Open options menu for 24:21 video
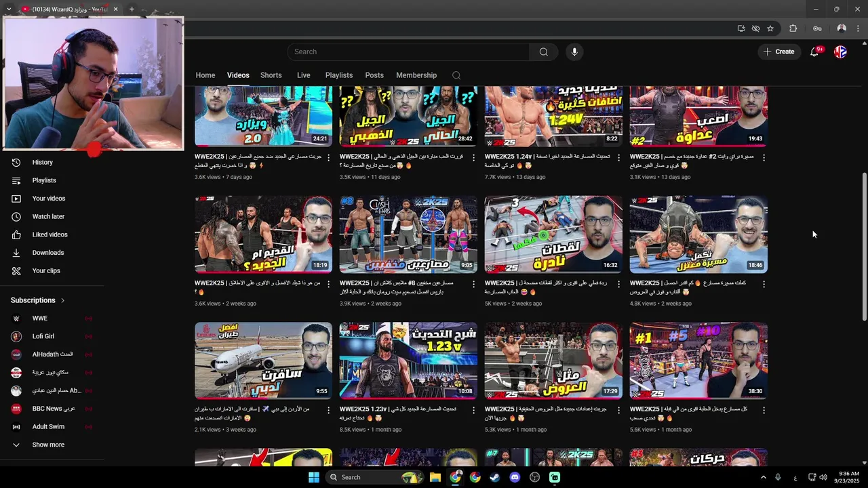This screenshot has height=488, width=868. [x=329, y=157]
